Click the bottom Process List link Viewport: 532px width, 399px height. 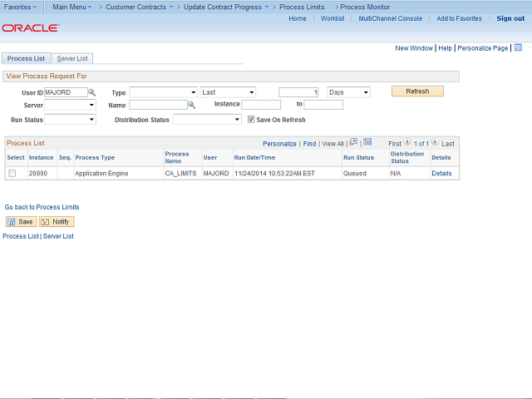20,236
